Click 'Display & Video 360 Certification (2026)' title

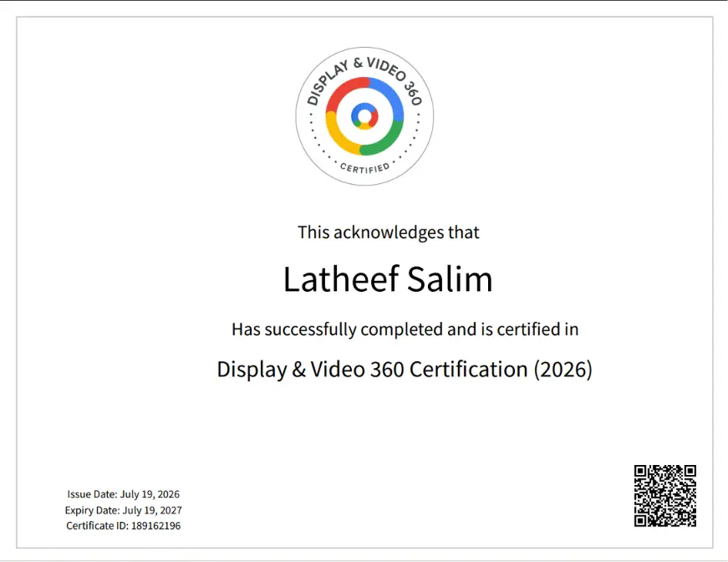coord(405,370)
